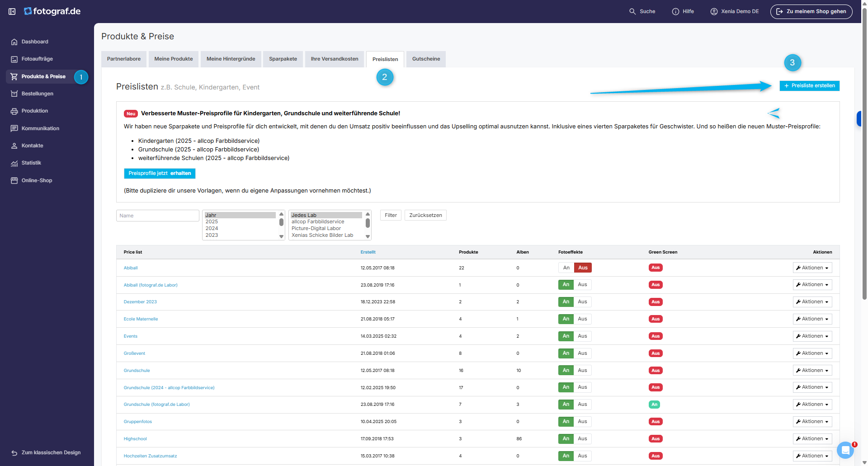The height and width of the screenshot is (466, 868).
Task: Switch to the Partnerlabore tab
Action: click(124, 59)
